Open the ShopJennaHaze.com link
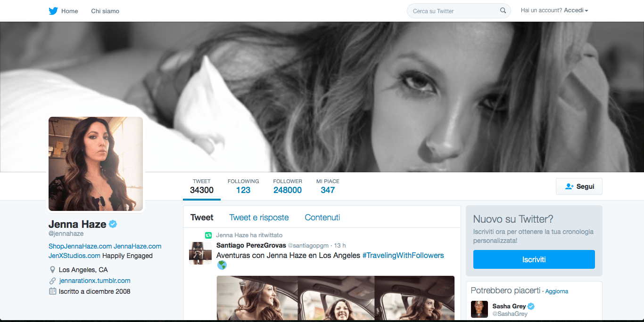This screenshot has height=322, width=644. click(80, 246)
